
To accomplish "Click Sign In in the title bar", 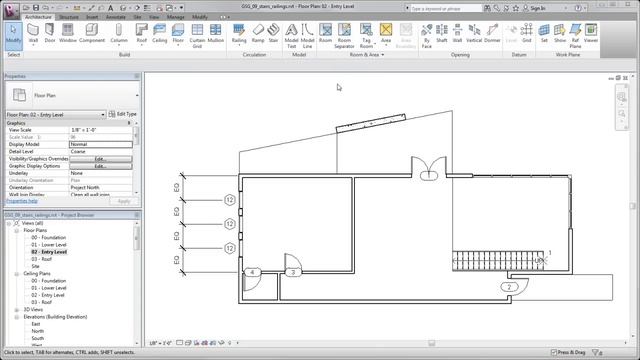I will tap(534, 8).
